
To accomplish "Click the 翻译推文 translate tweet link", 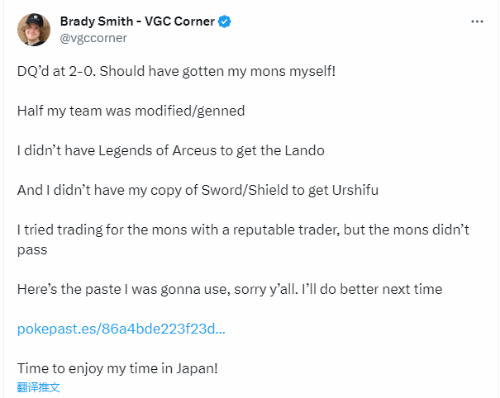I will 38,387.
